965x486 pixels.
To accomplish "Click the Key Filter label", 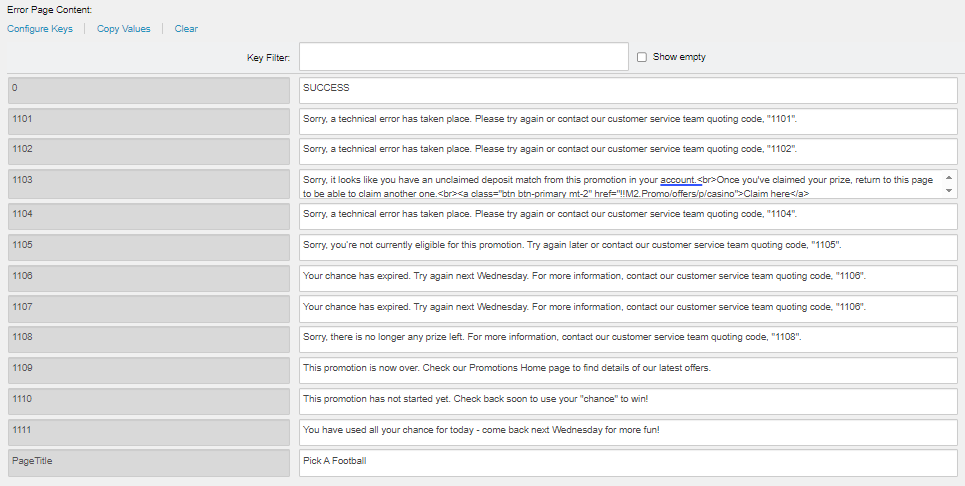I will point(268,58).
